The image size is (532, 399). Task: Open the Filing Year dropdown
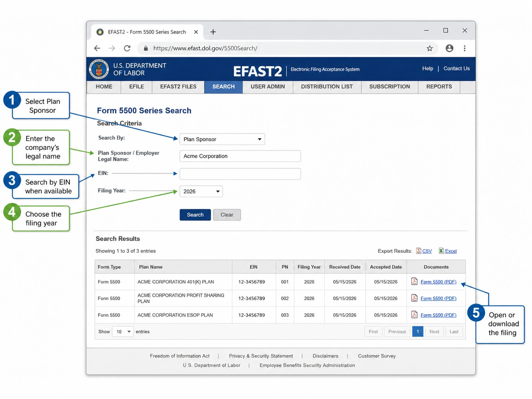201,191
